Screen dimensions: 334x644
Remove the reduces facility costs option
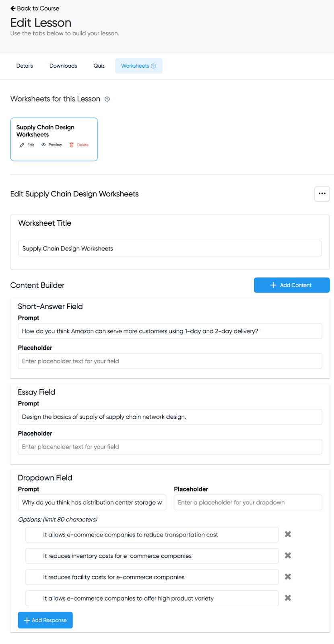288,577
